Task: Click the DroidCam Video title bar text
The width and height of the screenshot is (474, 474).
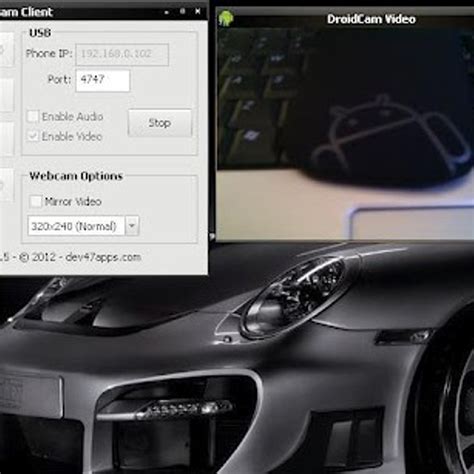Action: coord(371,19)
